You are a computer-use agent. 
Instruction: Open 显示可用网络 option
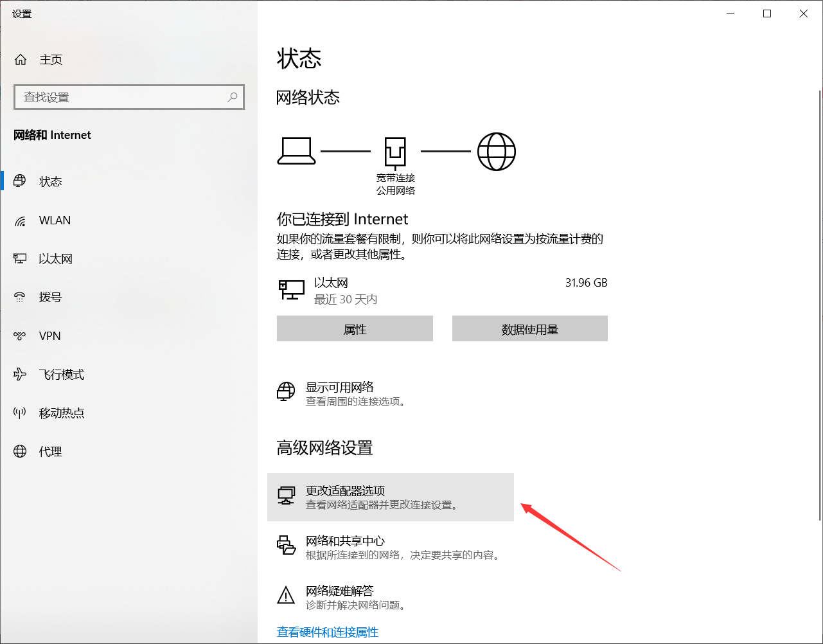tap(391, 393)
